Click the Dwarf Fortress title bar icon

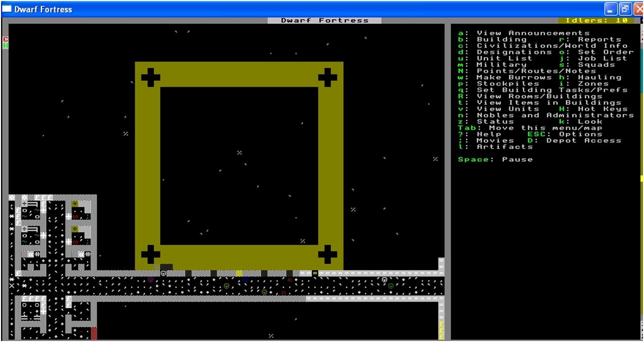[7, 9]
